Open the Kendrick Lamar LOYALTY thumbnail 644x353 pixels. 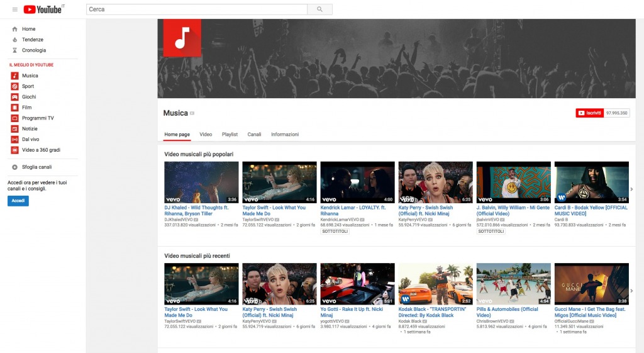[x=357, y=182]
